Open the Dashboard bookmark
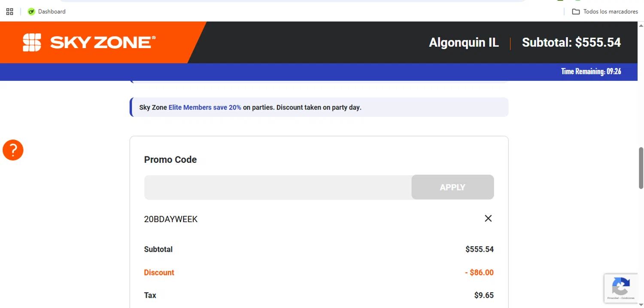 (x=47, y=12)
